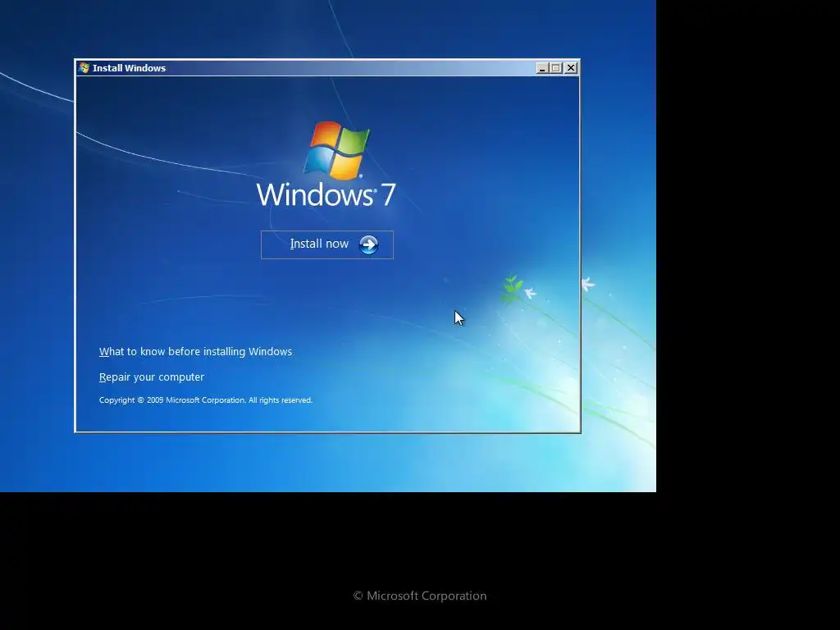Click the blue arrow icon beside Install now

(x=368, y=244)
